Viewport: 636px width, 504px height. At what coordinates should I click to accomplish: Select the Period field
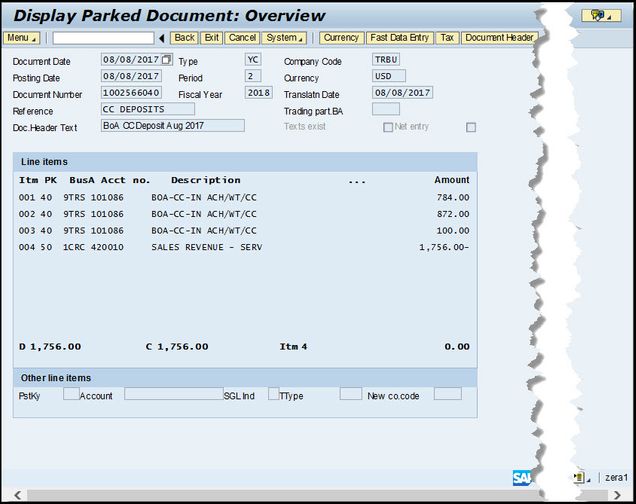[253, 76]
